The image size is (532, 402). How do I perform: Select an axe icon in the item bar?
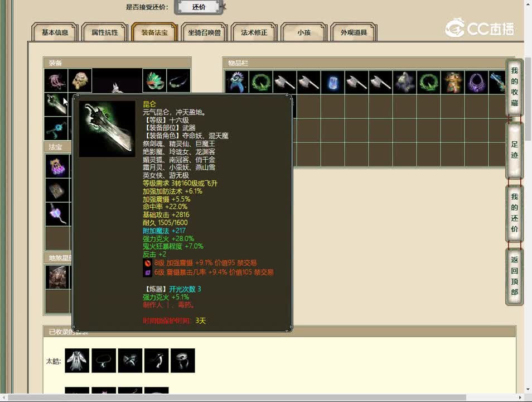tap(286, 82)
